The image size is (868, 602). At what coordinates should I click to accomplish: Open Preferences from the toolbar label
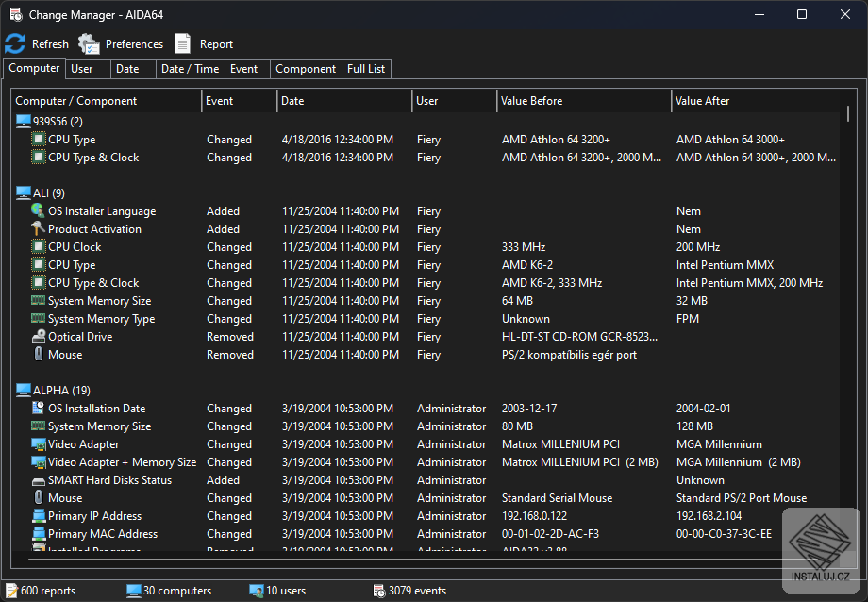(x=135, y=44)
